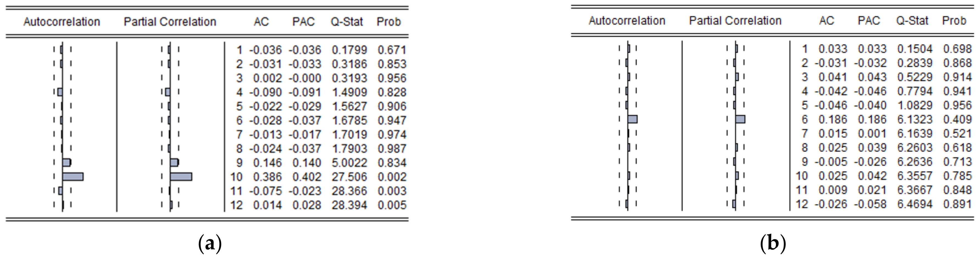Click the AC column header in panel (a)
This screenshot has height=260, width=980.
point(261,22)
